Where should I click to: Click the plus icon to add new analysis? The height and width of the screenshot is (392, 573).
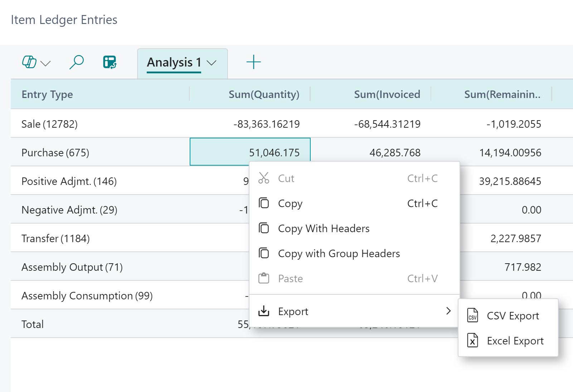[x=253, y=62]
